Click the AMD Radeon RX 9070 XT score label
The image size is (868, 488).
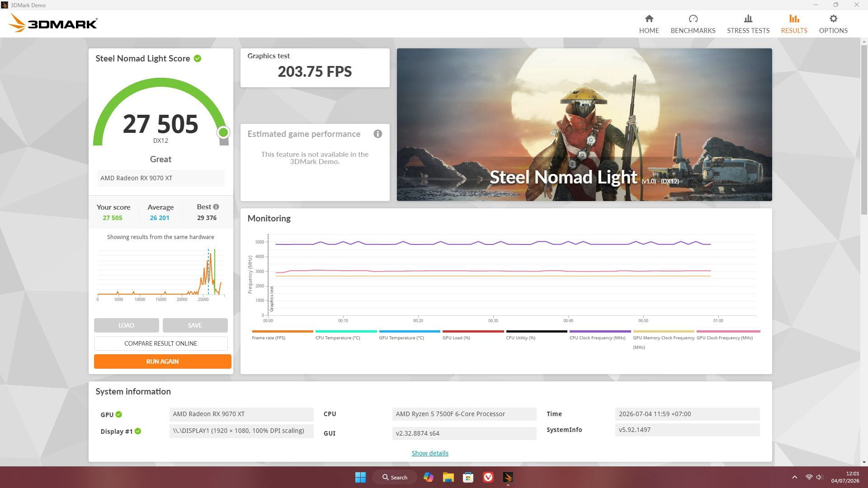[160, 178]
